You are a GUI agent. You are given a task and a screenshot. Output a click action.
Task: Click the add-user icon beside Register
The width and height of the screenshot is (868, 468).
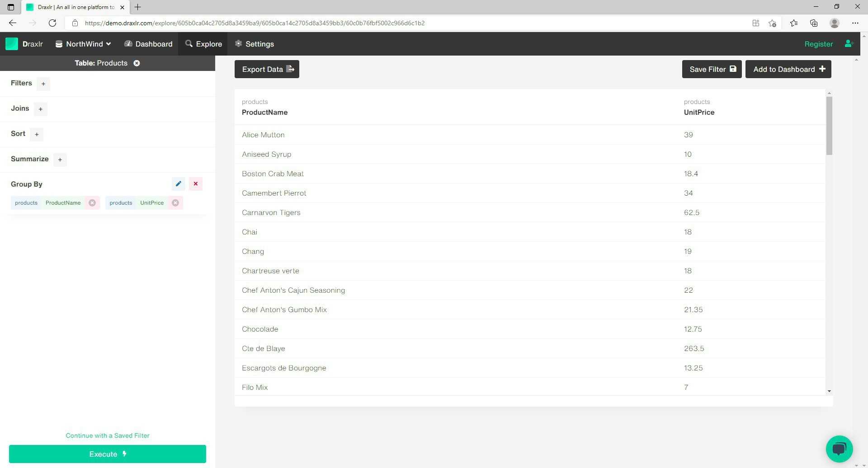[x=849, y=44]
